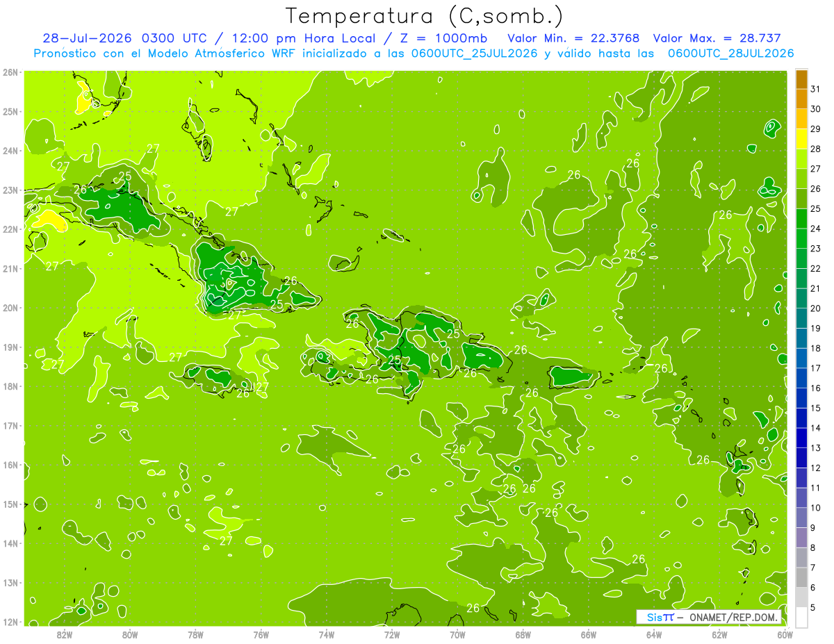Click the "16N" latitude axis label
Screen dimensions: 834x644
click(10, 465)
